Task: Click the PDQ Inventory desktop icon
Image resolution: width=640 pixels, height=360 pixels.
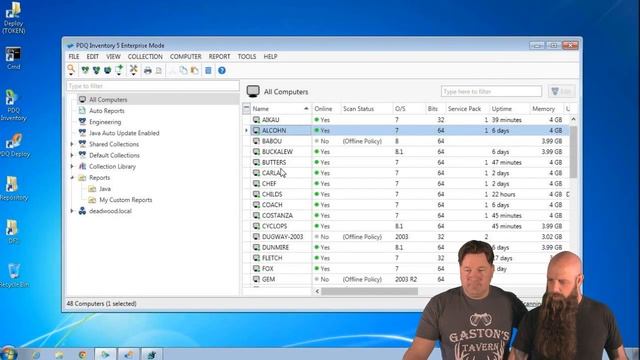Action: point(13,106)
